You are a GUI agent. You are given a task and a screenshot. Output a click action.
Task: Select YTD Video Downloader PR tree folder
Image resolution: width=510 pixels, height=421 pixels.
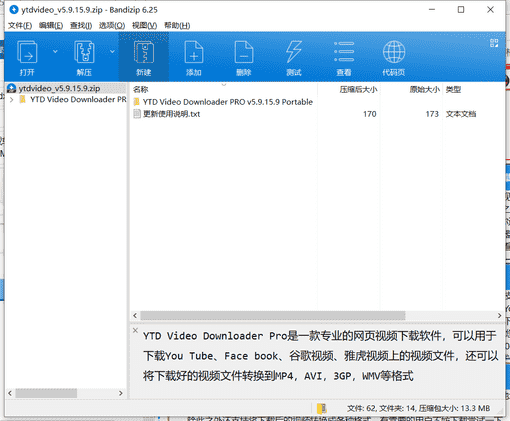[78, 99]
